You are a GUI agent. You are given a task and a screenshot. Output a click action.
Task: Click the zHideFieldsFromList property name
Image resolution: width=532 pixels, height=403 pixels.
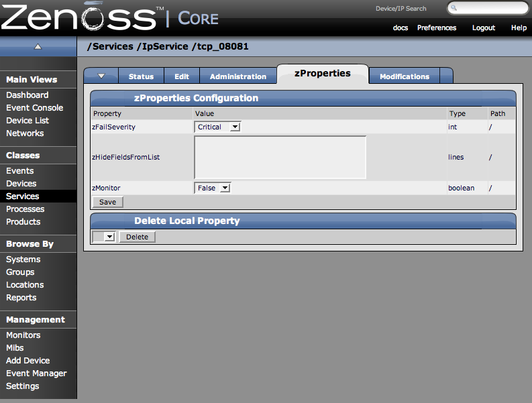[126, 157]
